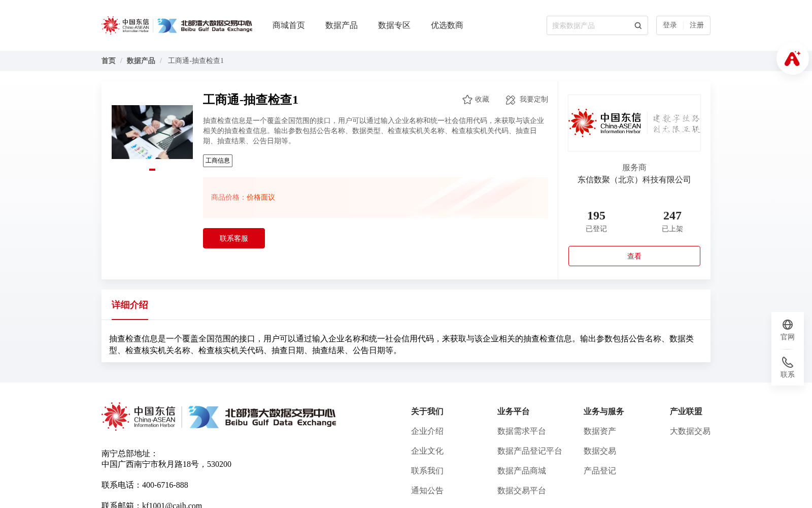The width and height of the screenshot is (812, 508).
Task: Click the 登录 login link
Action: click(x=670, y=25)
